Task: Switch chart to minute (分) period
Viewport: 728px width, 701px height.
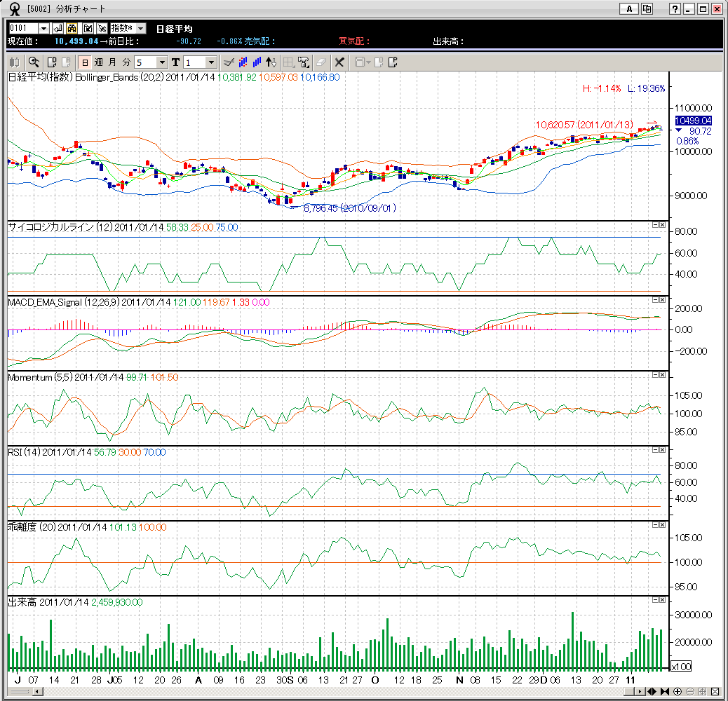Action: 126,62
